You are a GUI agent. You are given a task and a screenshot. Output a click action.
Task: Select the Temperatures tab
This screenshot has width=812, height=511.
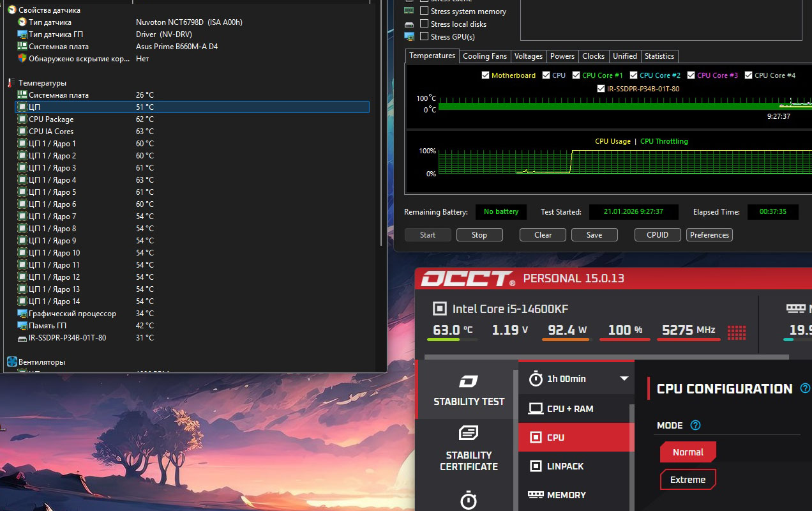[x=432, y=56]
